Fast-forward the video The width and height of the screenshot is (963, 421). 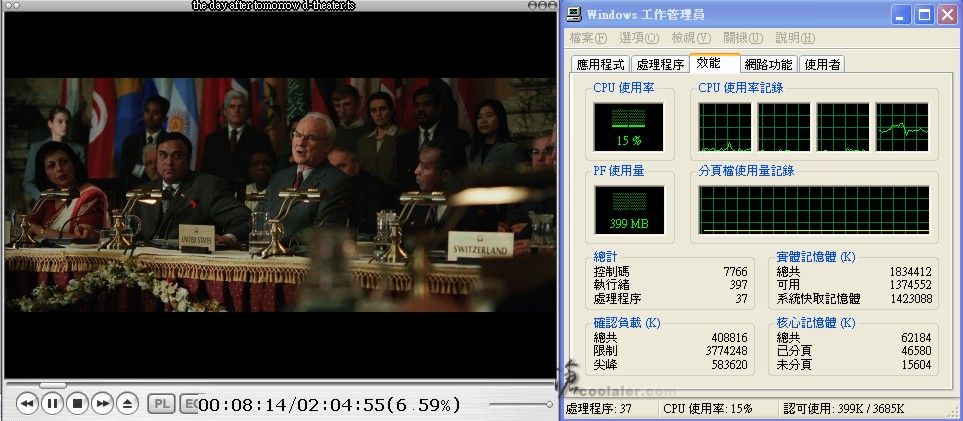(103, 404)
